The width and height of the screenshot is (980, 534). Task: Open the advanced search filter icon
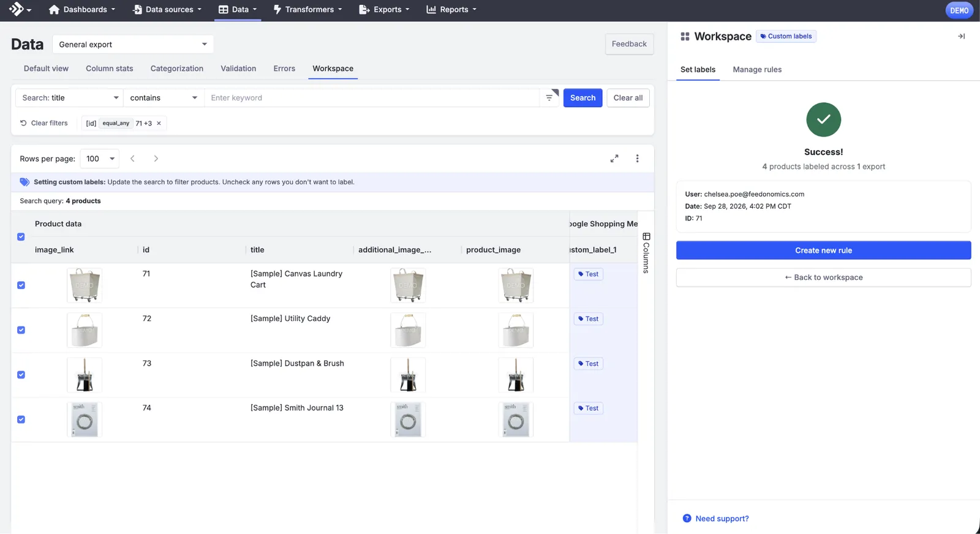549,97
